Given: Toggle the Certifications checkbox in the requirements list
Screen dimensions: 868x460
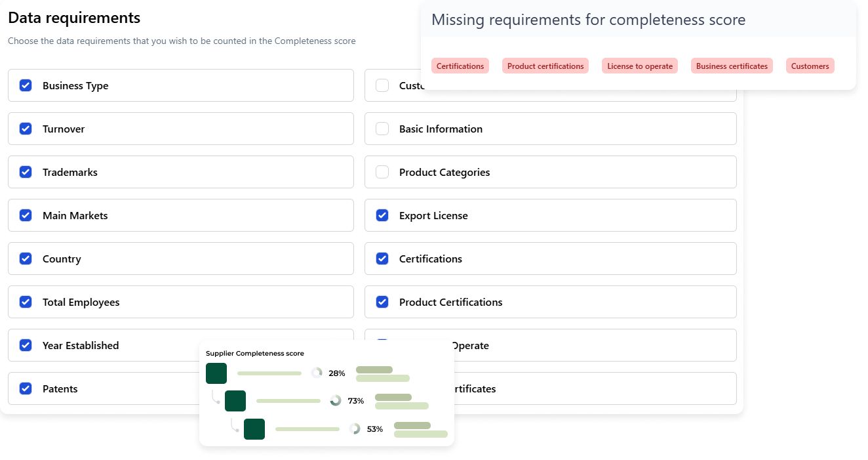Looking at the screenshot, I should [x=382, y=259].
